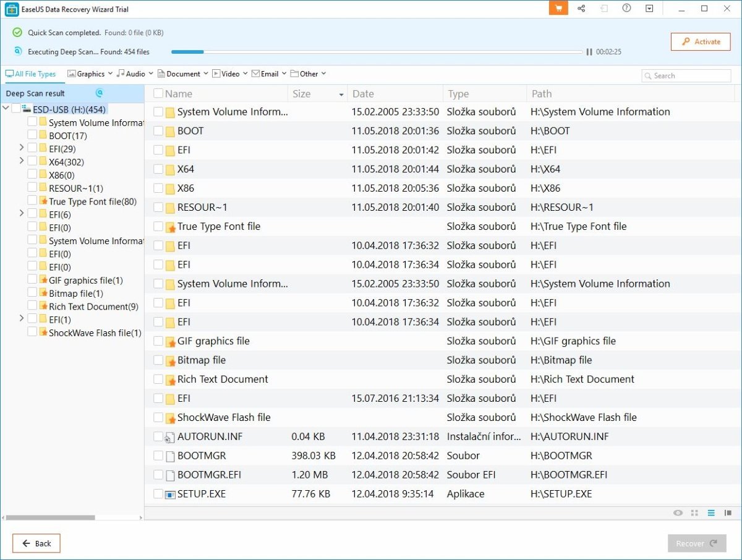Expand the EFI(29) tree node
Viewport: 742px width, 560px height.
pyautogui.click(x=22, y=148)
